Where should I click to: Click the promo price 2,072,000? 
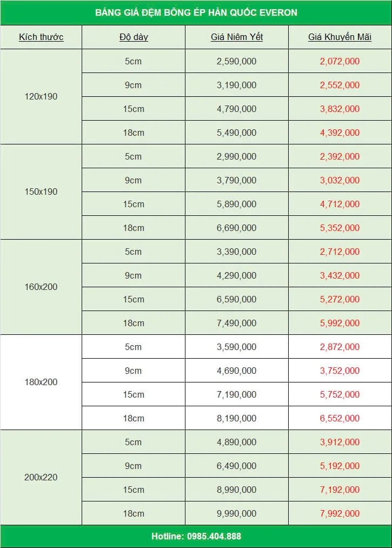coord(340,61)
